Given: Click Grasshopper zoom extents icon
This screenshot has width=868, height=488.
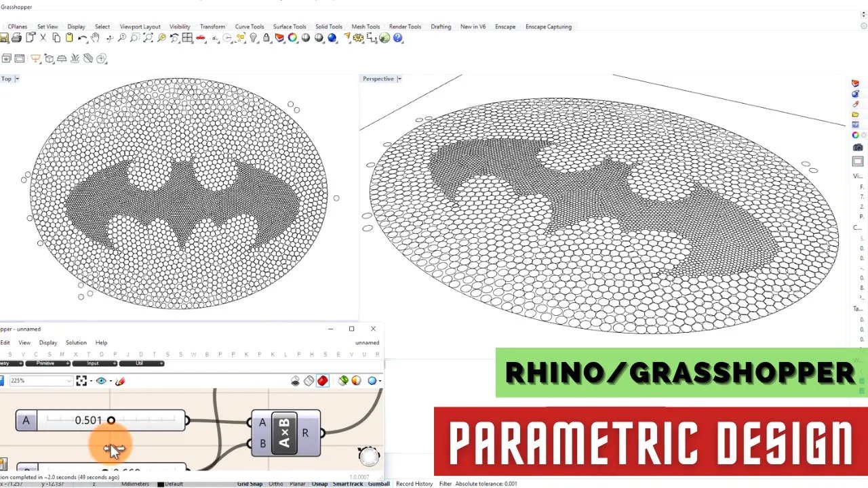Looking at the screenshot, I should (82, 381).
